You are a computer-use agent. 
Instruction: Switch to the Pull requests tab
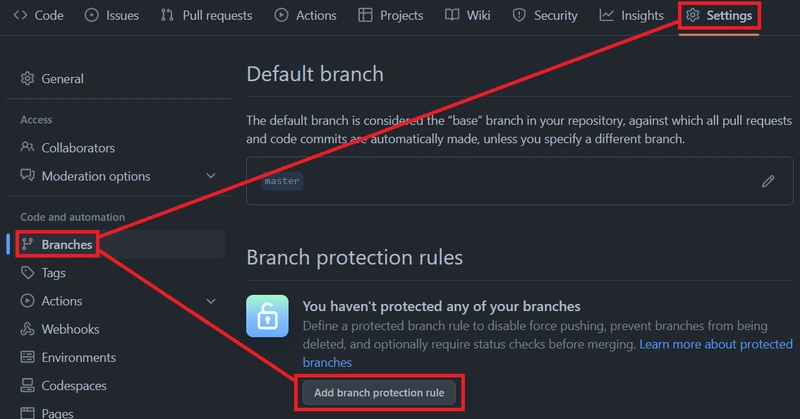point(206,16)
